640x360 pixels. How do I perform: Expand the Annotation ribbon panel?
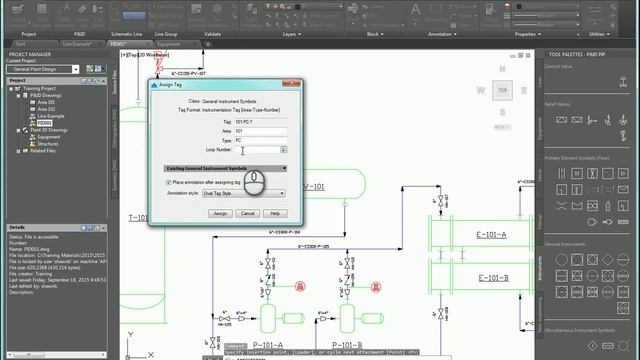tap(442, 34)
